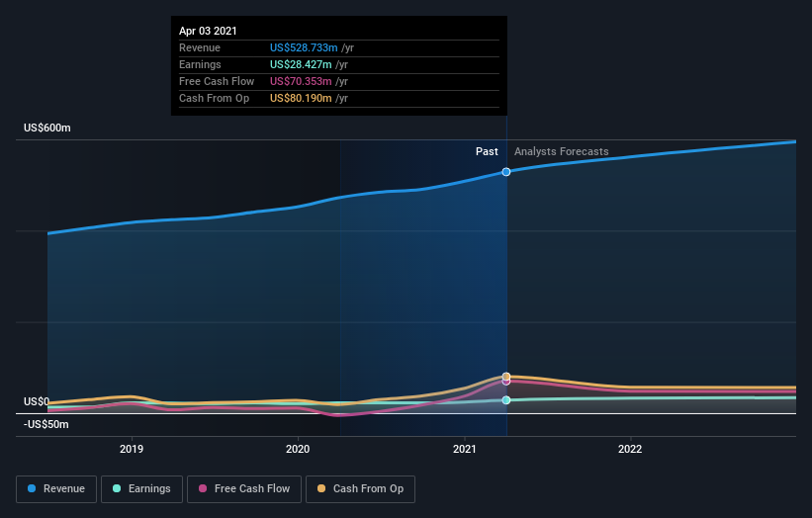This screenshot has width=812, height=518.
Task: Click the orange Cash From Op data point
Action: click(506, 377)
